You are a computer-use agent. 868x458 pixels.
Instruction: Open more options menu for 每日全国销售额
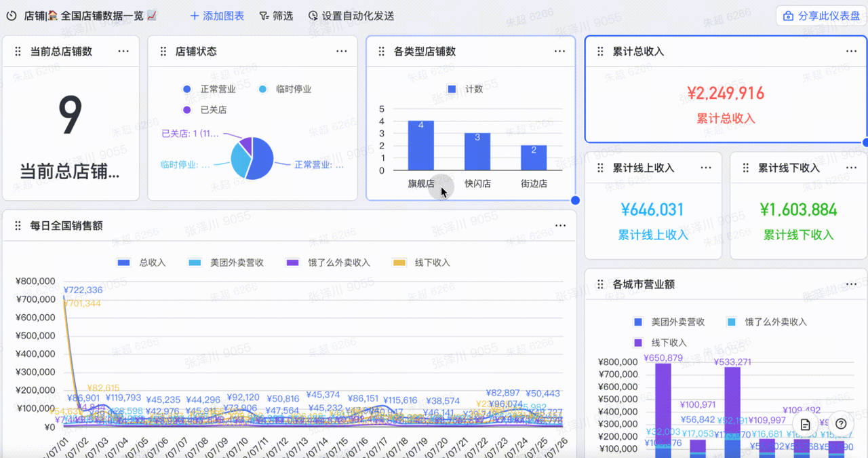pos(560,226)
